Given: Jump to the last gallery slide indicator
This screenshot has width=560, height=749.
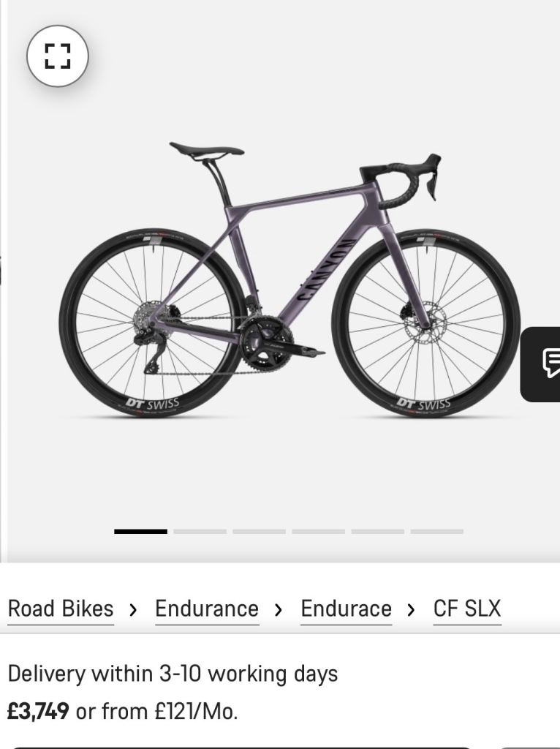Looking at the screenshot, I should pyautogui.click(x=437, y=531).
